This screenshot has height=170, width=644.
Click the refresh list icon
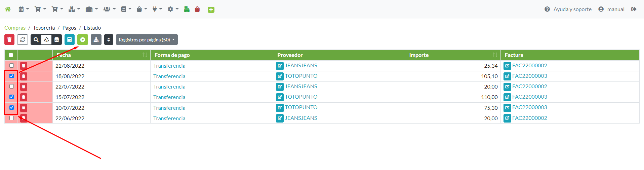[x=23, y=40]
